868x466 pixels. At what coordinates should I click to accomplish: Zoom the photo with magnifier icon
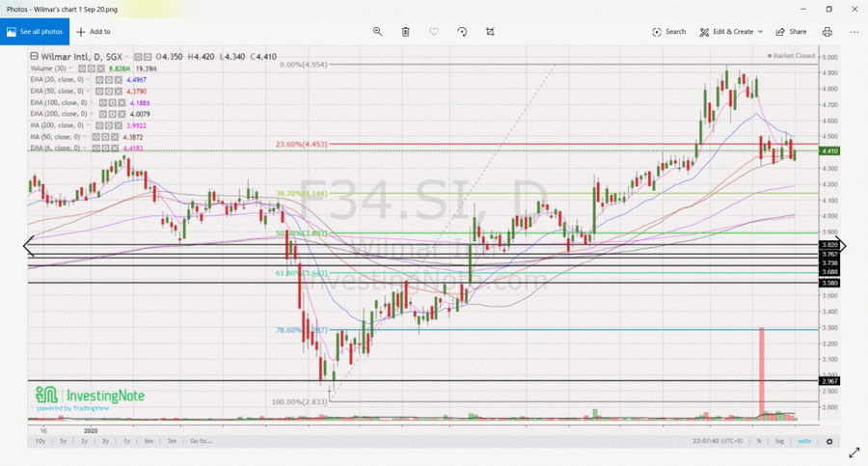click(377, 32)
